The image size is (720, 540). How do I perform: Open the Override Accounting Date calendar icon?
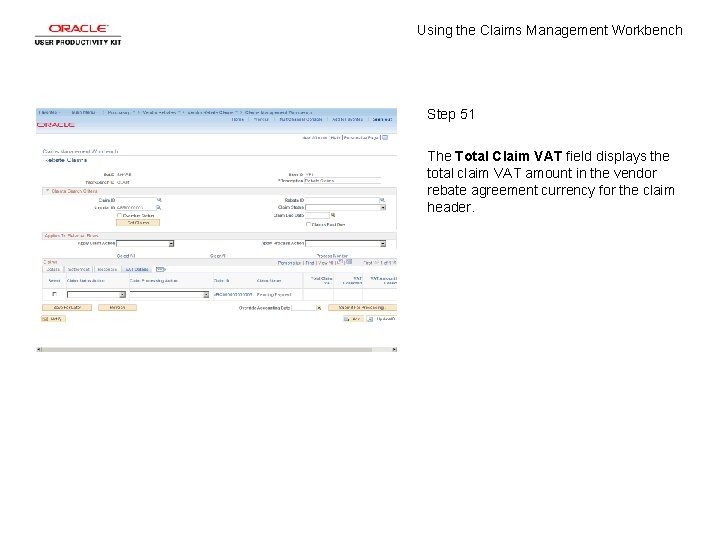tap(319, 308)
